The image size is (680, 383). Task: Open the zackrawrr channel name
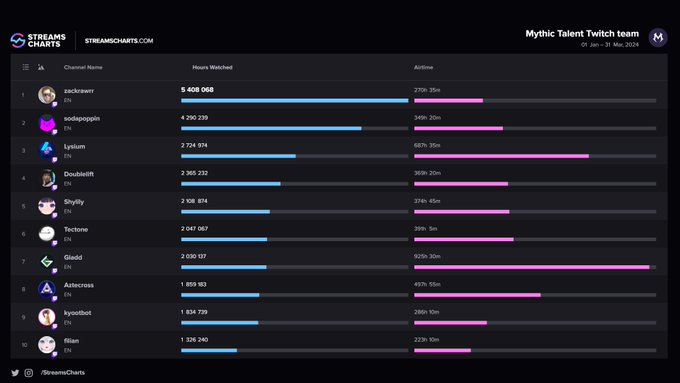pos(79,91)
